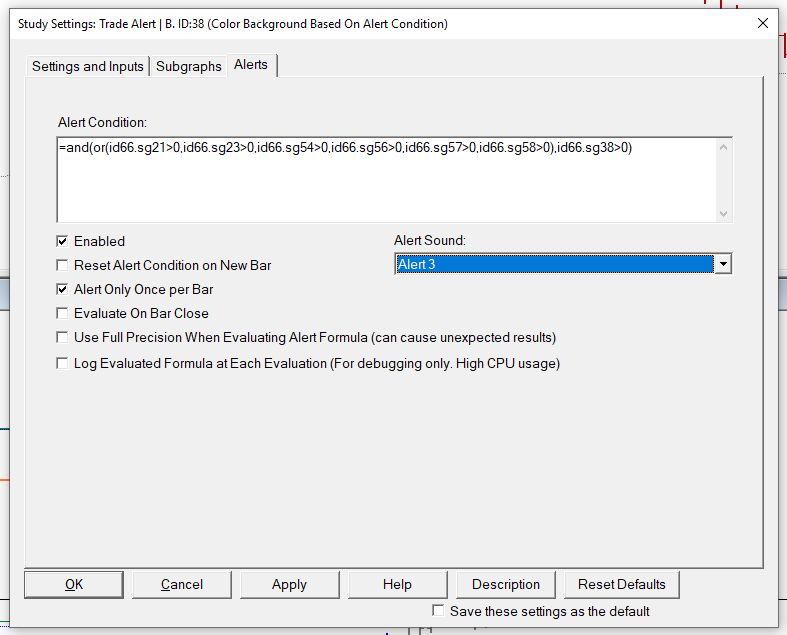Apply the study settings

289,584
